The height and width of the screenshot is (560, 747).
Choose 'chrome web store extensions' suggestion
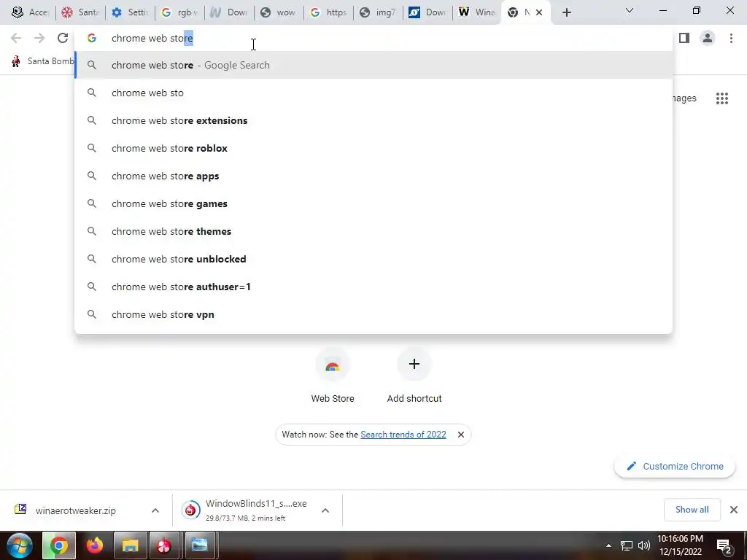(373, 120)
